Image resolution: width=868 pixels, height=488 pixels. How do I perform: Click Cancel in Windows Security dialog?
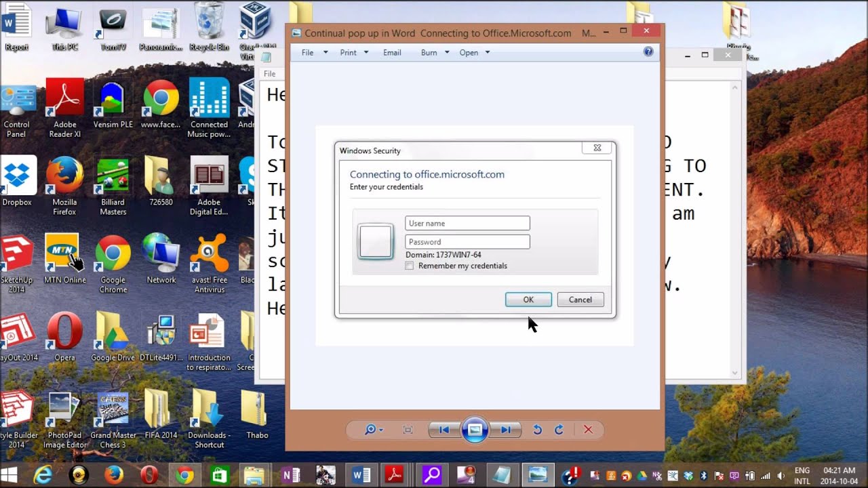(580, 300)
